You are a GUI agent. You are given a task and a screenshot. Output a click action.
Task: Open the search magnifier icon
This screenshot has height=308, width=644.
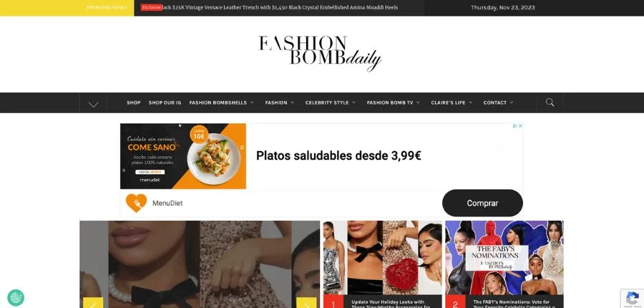point(550,102)
